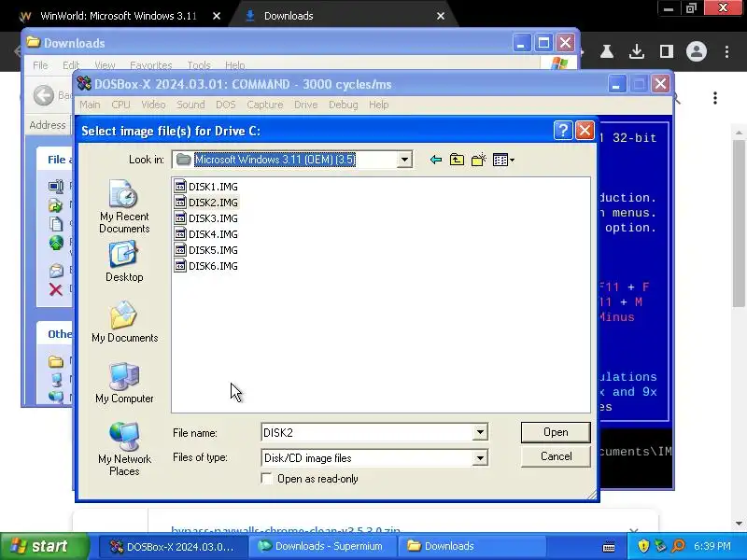Switch to WinWorld Windows 3.11 browser tab

[119, 16]
